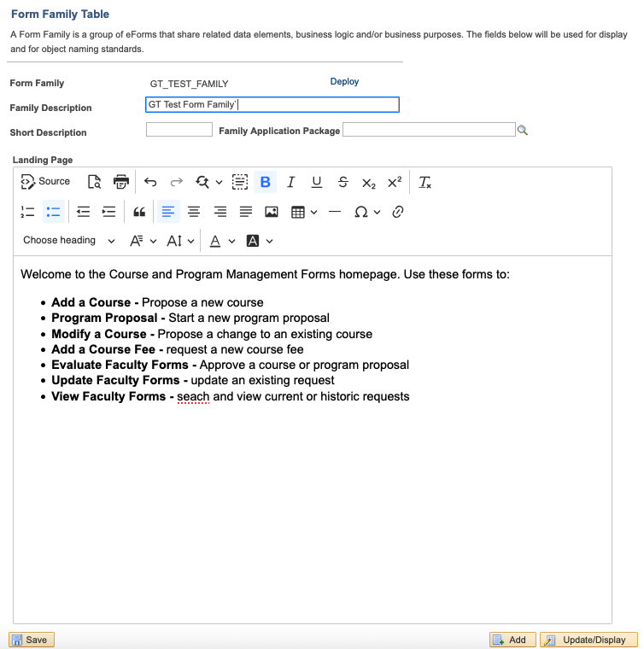Redo the last edit
Image resolution: width=644 pixels, height=649 pixels.
[x=176, y=182]
